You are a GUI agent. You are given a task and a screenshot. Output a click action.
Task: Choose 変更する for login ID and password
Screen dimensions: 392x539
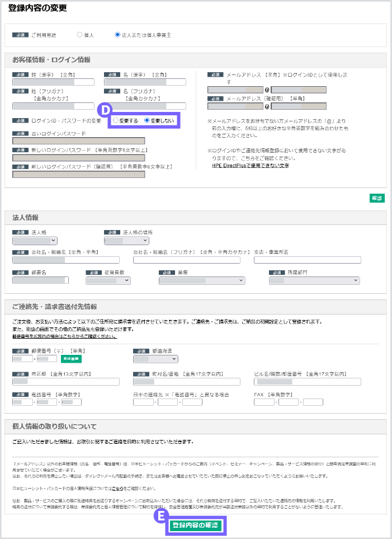point(116,120)
